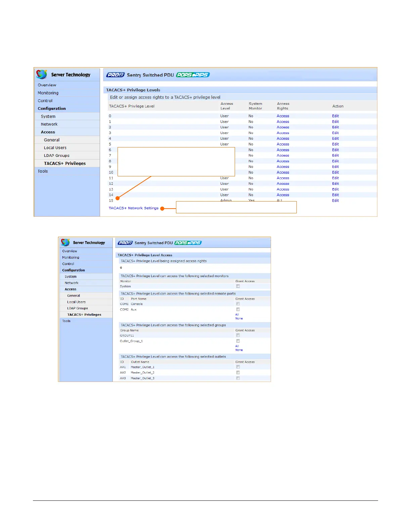
Task: Open Network in the lower sidebar
Action: (72, 283)
